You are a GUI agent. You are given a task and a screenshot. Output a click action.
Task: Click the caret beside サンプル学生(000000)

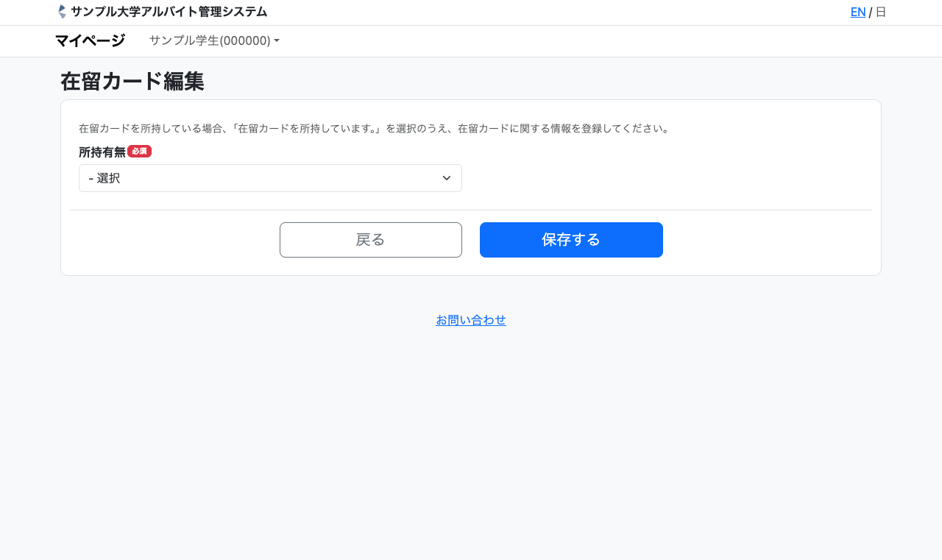pos(277,41)
